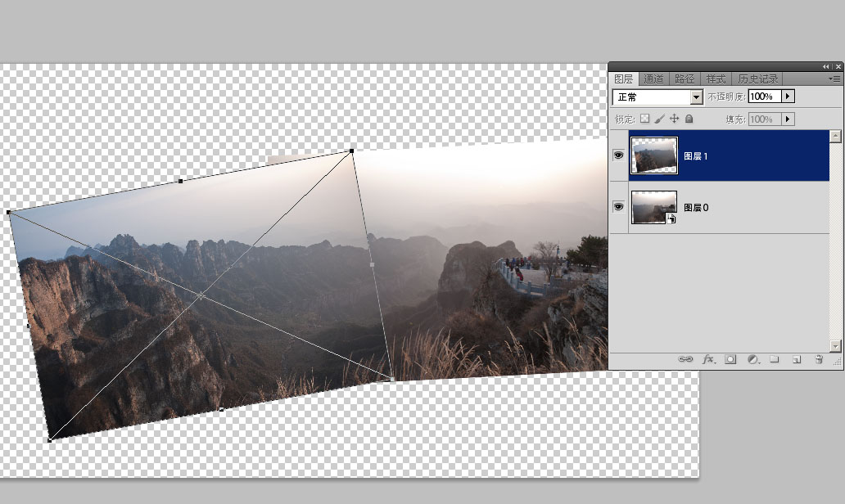845x504 pixels.
Task: Switch to the 历史记录 tab
Action: click(x=757, y=79)
